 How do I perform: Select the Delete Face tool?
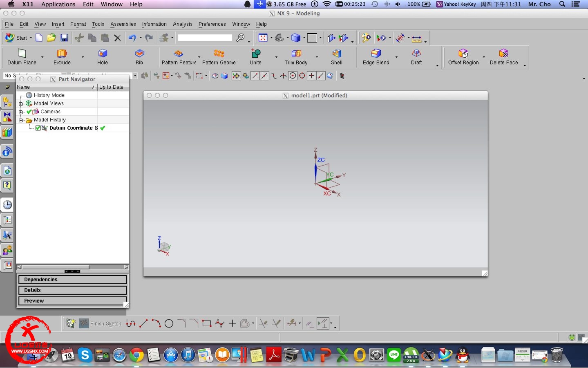[504, 57]
